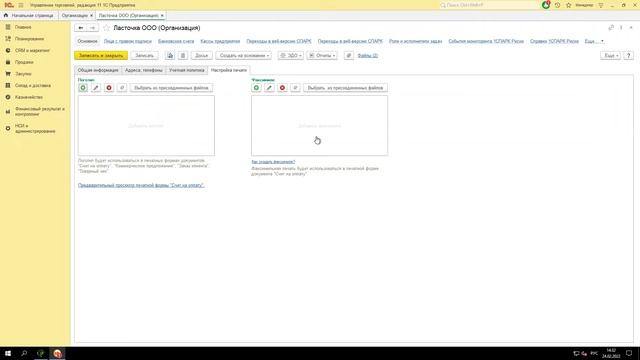640x360 pixels.
Task: Add Ласточка ООО to favorites with star
Action: 107,28
